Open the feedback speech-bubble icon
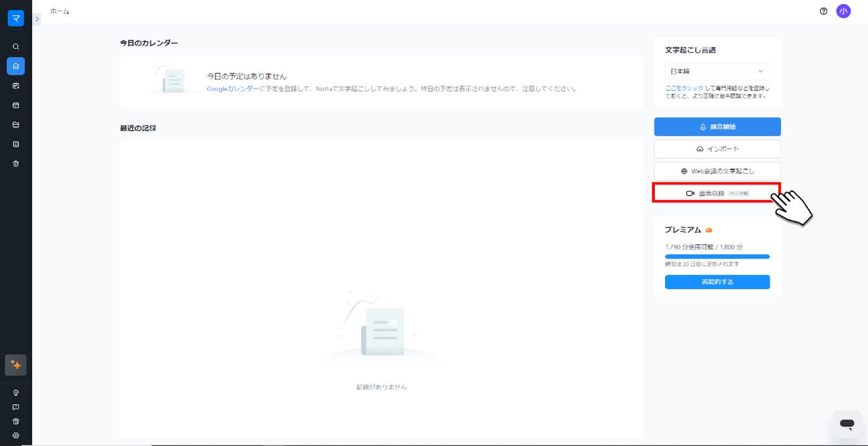Image resolution: width=868 pixels, height=446 pixels. coord(16,407)
